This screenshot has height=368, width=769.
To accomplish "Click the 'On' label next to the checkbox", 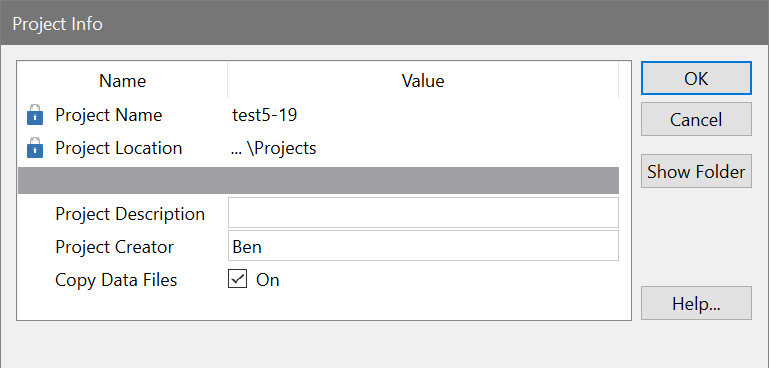I will (x=268, y=280).
